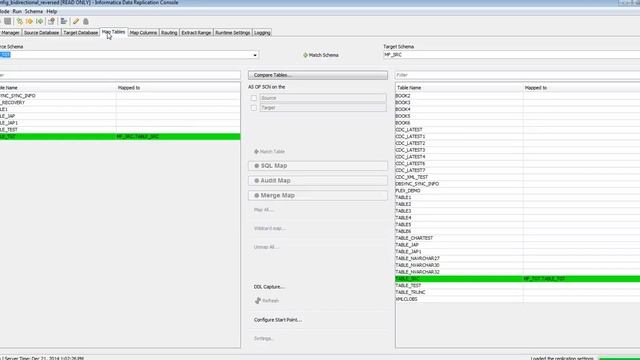The width and height of the screenshot is (640, 360).
Task: Switch to the Source Database tab
Action: click(41, 33)
